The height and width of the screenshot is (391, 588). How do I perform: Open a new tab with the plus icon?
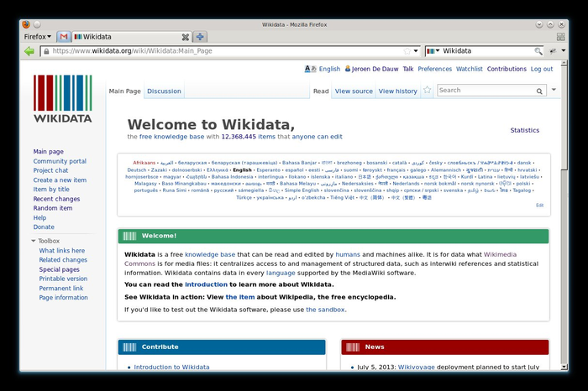tap(200, 37)
